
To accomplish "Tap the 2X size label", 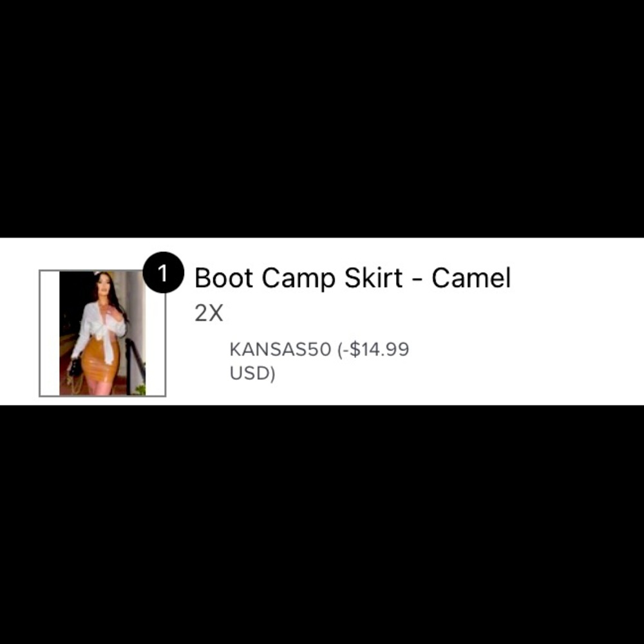I will (209, 314).
